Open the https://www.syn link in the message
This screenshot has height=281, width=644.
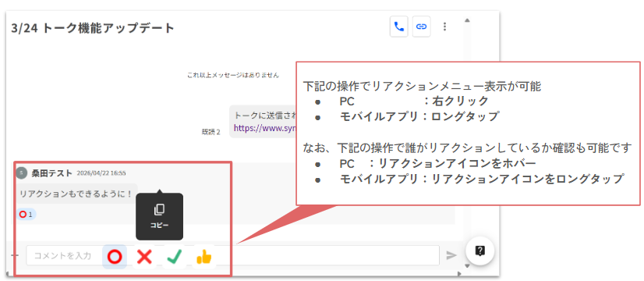pyautogui.click(x=264, y=128)
